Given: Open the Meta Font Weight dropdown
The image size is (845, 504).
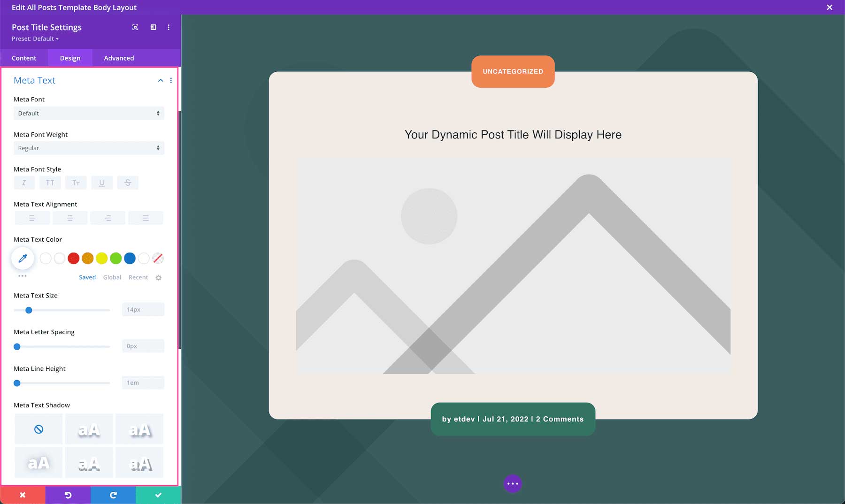Looking at the screenshot, I should point(89,148).
